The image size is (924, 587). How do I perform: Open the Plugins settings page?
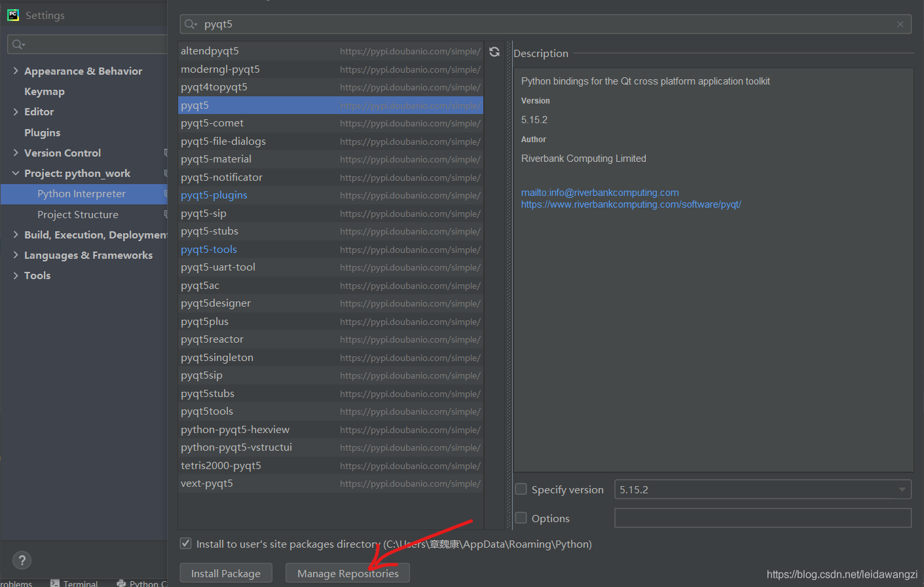42,132
